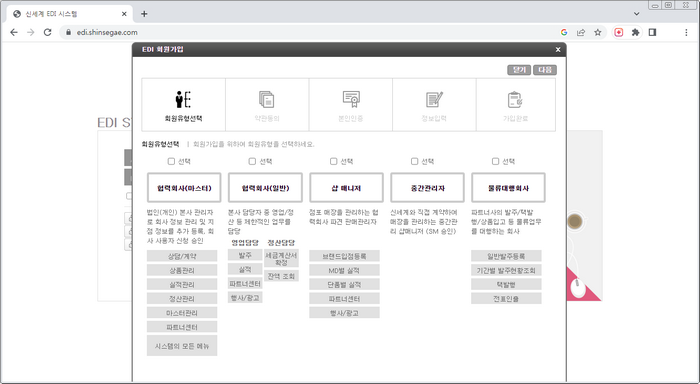Close the 신세계 EDI 시스템 tab
Image resolution: width=700 pixels, height=384 pixels.
124,14
